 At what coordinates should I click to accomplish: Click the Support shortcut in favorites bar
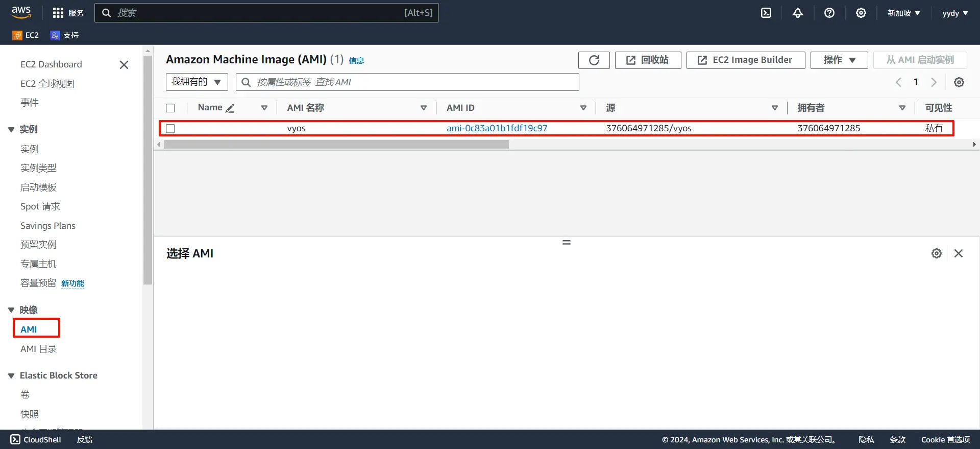pyautogui.click(x=65, y=35)
